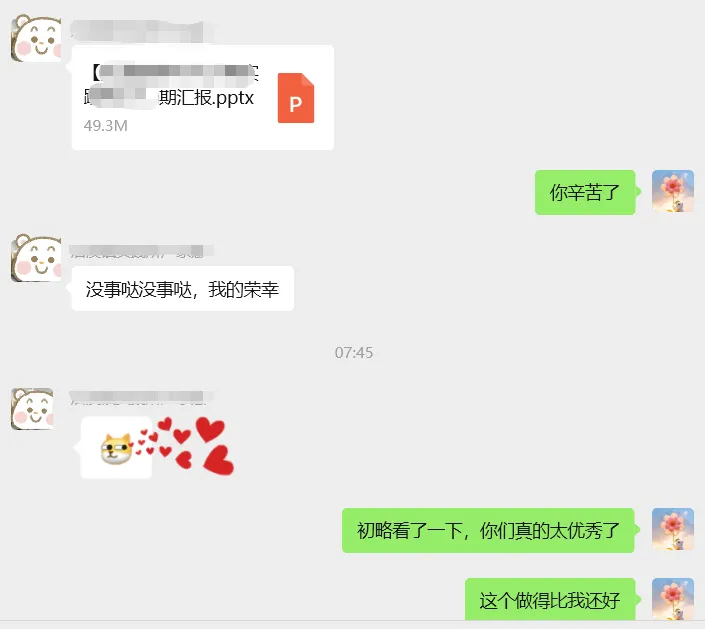Click the bear avatar next to 没事哒没事哒 message
The height and width of the screenshot is (629, 705).
(x=36, y=258)
